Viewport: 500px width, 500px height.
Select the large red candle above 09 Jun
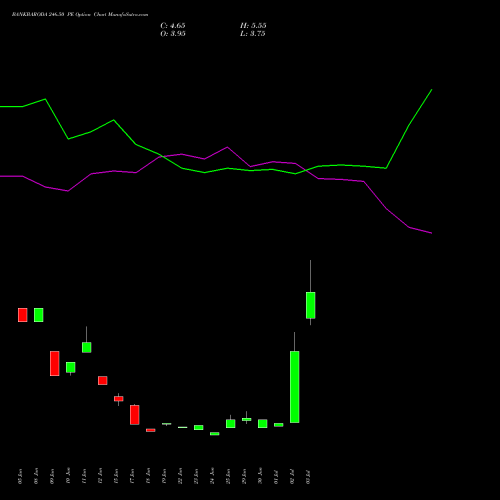click(x=55, y=363)
